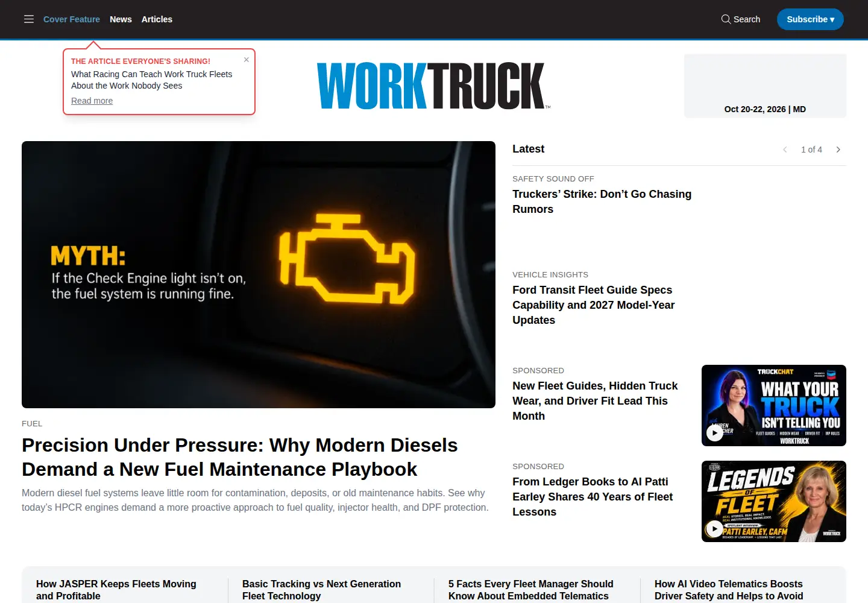The width and height of the screenshot is (868, 603).
Task: Open New Fleet Guides sponsored headline
Action: 595,401
